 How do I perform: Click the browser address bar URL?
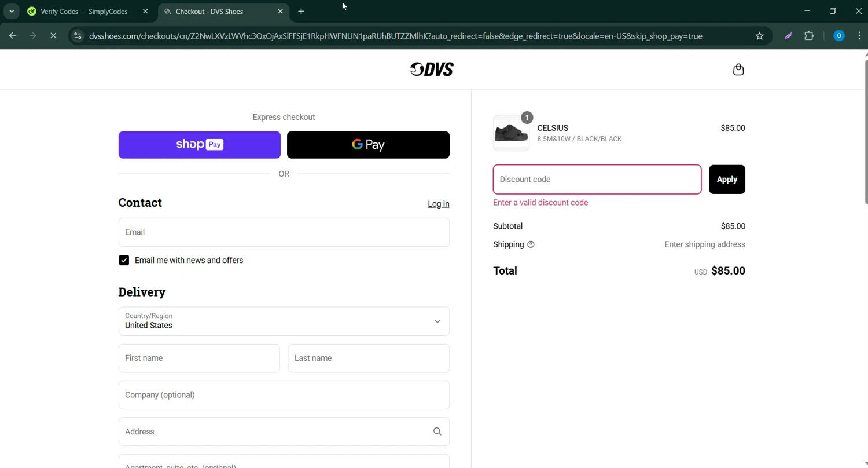pos(396,36)
